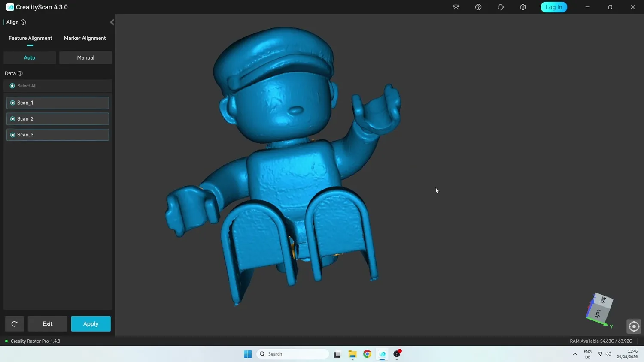Open the Data info icon

[x=20, y=73]
